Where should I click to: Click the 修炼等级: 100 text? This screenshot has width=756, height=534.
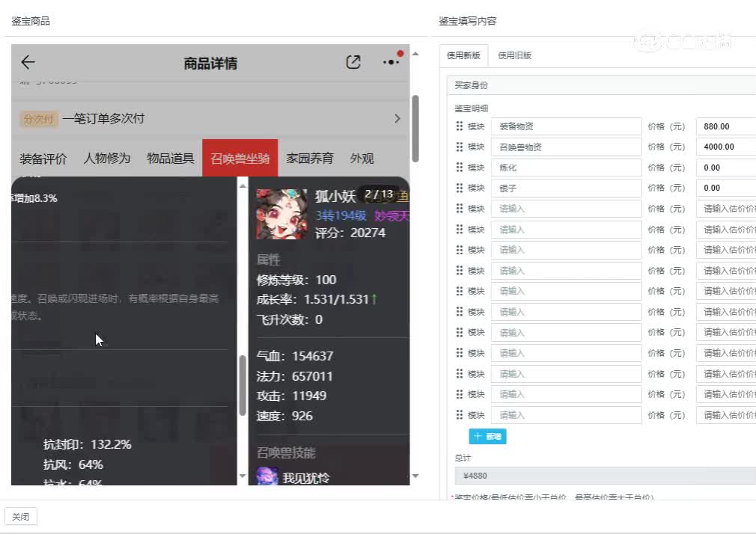pyautogui.click(x=296, y=280)
